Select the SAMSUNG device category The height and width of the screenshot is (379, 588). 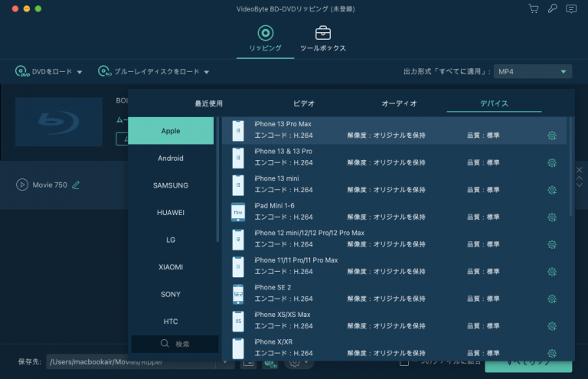[171, 185]
